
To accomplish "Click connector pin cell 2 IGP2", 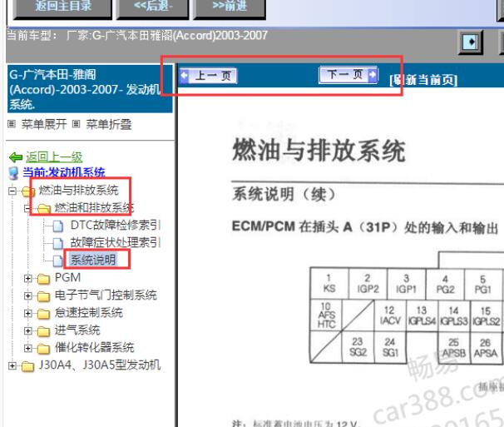I will (368, 283).
